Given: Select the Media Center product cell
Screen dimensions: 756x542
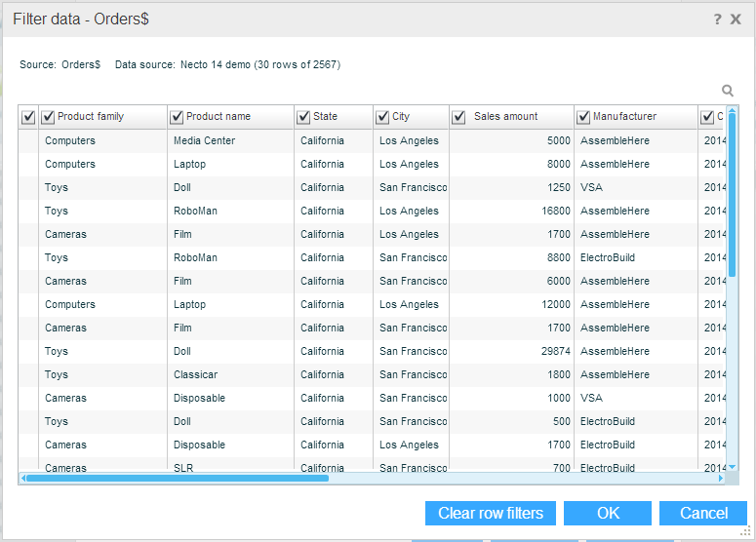Looking at the screenshot, I should pyautogui.click(x=204, y=140).
